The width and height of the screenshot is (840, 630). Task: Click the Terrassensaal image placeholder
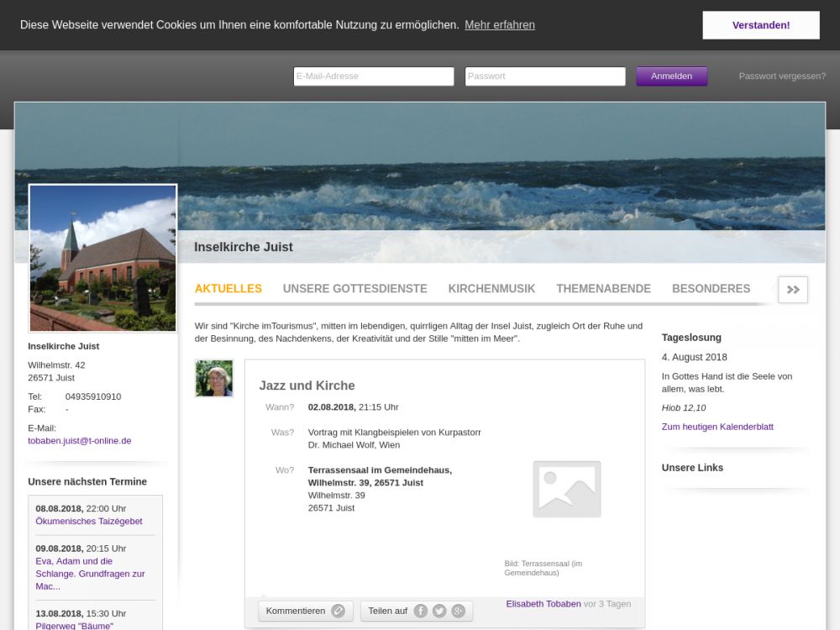566,489
